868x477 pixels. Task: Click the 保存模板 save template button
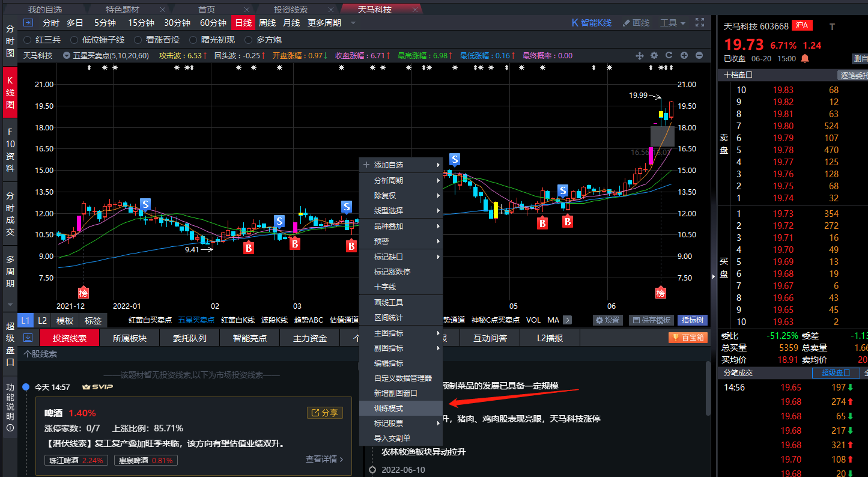(x=650, y=320)
